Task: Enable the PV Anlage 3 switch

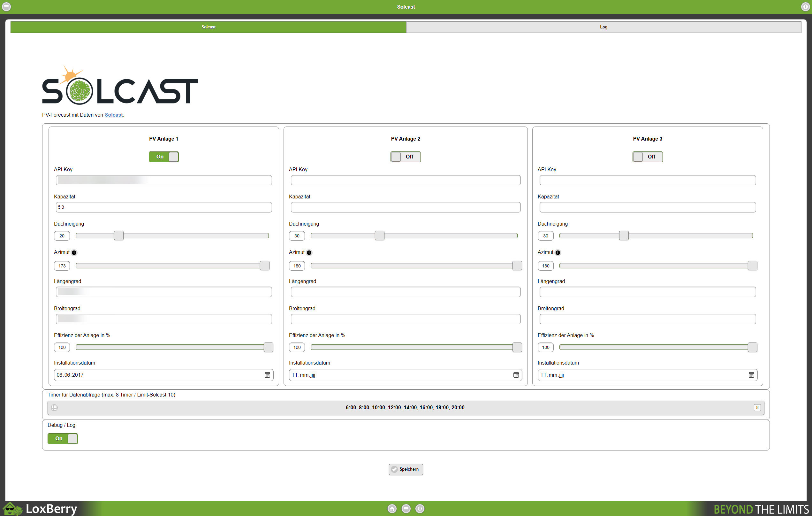Action: tap(648, 157)
